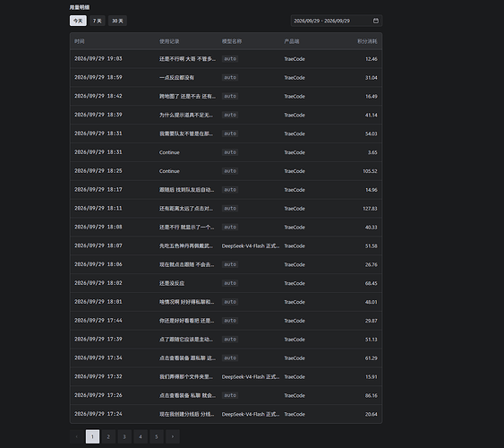Click the credit value 61.29
504x448 pixels.
[x=372, y=358]
